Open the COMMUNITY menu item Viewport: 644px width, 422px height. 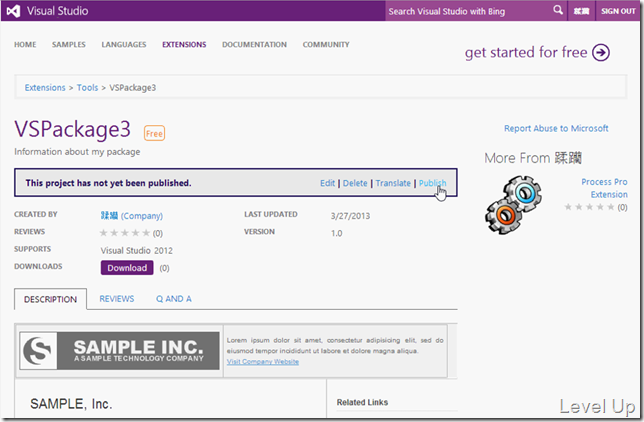(x=326, y=44)
